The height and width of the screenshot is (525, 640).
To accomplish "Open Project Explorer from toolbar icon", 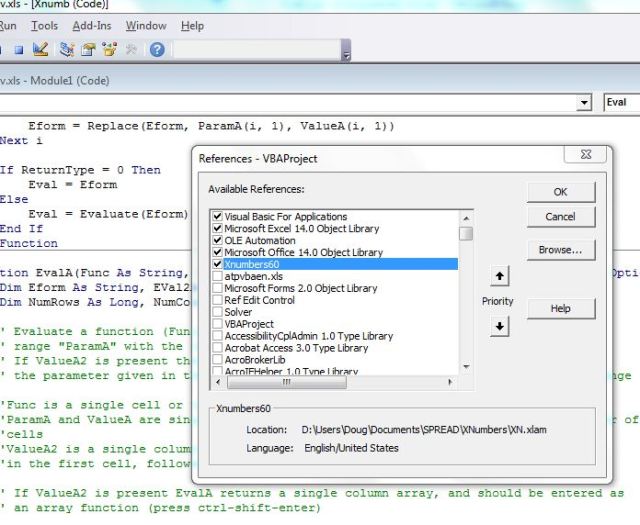I will tap(67, 49).
